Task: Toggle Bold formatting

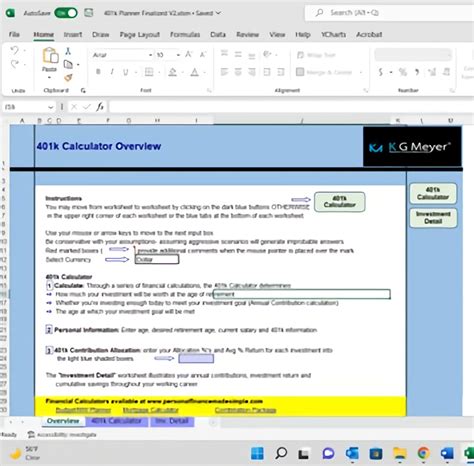Action: pyautogui.click(x=98, y=72)
